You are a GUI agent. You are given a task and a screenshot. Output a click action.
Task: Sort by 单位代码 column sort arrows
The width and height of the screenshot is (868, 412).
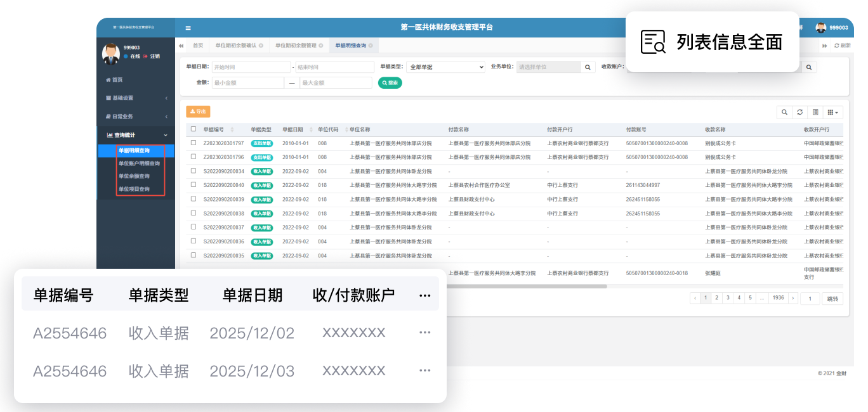[345, 129]
